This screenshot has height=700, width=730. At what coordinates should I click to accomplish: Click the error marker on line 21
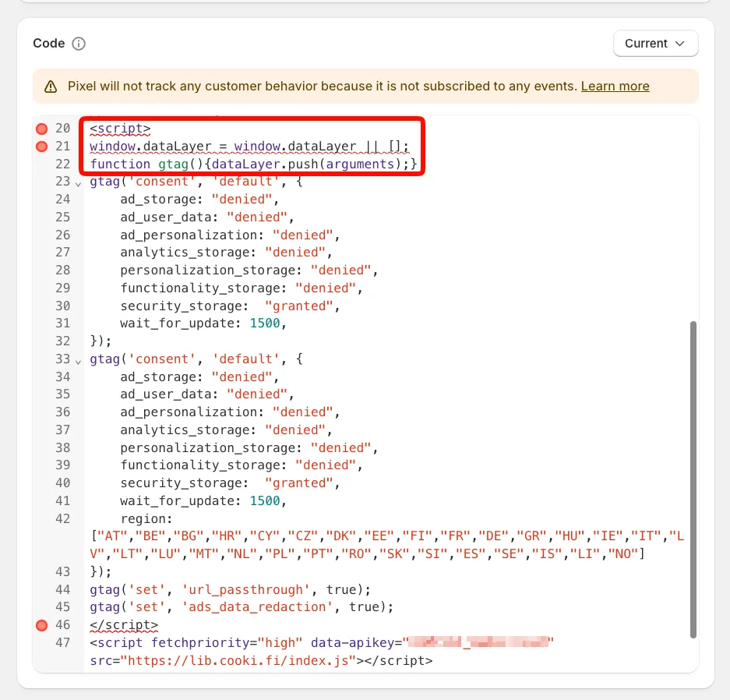42,147
